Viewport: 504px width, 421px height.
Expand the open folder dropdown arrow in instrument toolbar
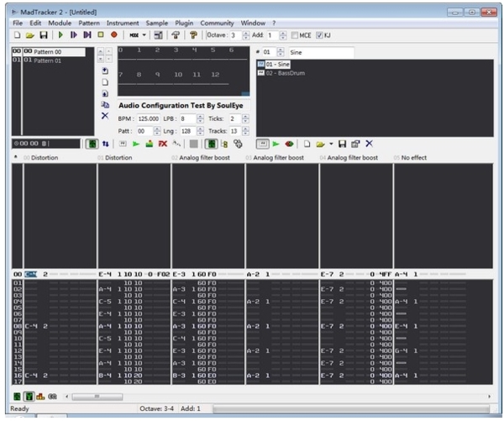coord(330,145)
